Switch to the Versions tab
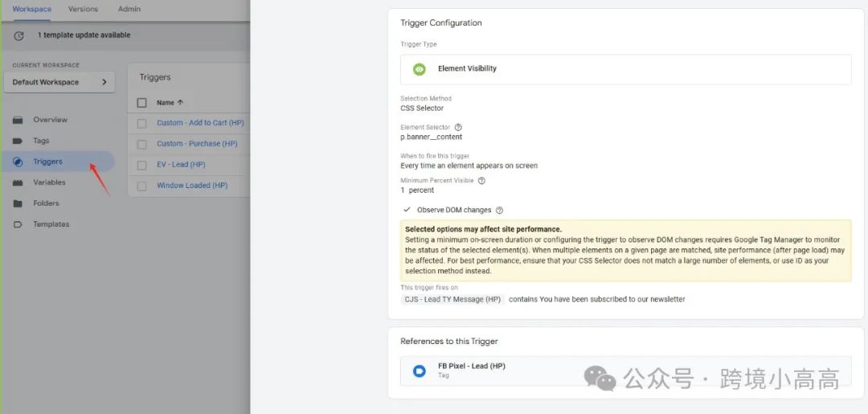 [83, 9]
